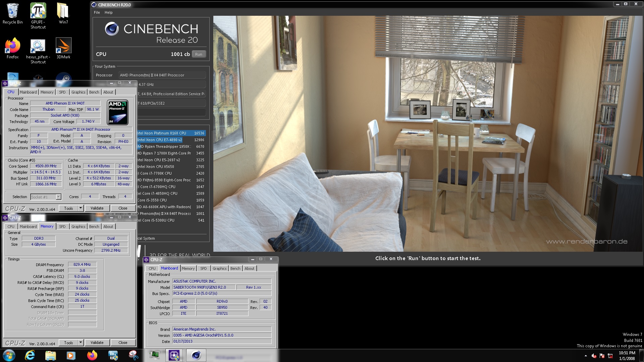The image size is (644, 362).
Task: Switch to the Cinebench taskbar button
Action: [x=196, y=355]
